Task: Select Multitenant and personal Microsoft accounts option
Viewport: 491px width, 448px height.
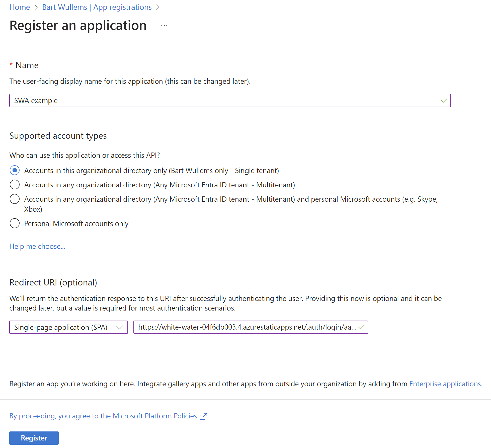Action: tap(15, 199)
